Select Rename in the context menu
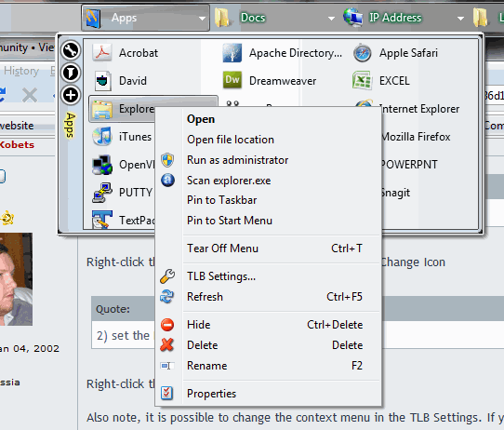Viewport: 504px width, 430px height. tap(268, 366)
